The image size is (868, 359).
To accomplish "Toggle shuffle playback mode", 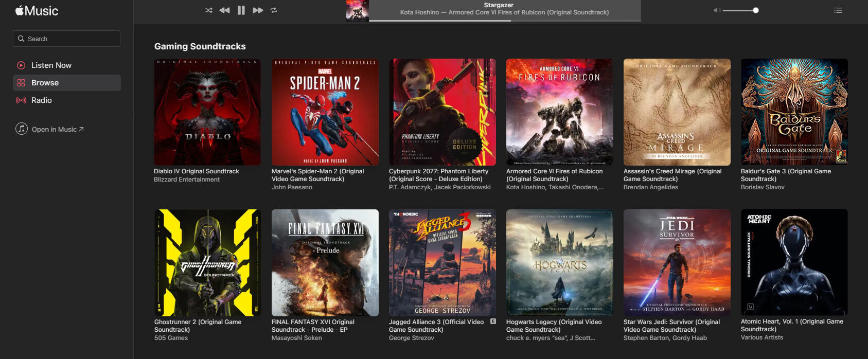I will point(208,10).
